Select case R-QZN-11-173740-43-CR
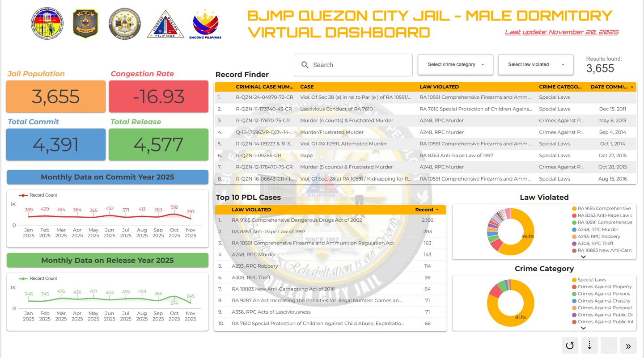 pos(264,109)
